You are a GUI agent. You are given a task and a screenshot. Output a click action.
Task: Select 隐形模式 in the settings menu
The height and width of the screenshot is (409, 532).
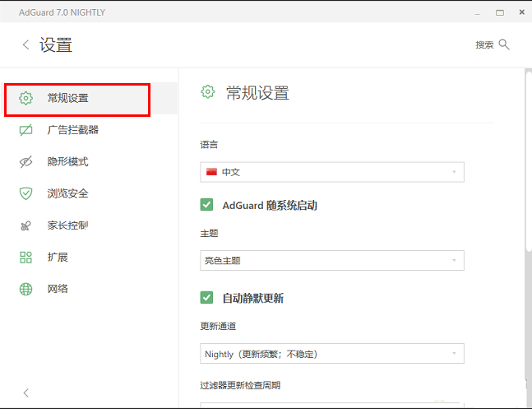click(68, 162)
